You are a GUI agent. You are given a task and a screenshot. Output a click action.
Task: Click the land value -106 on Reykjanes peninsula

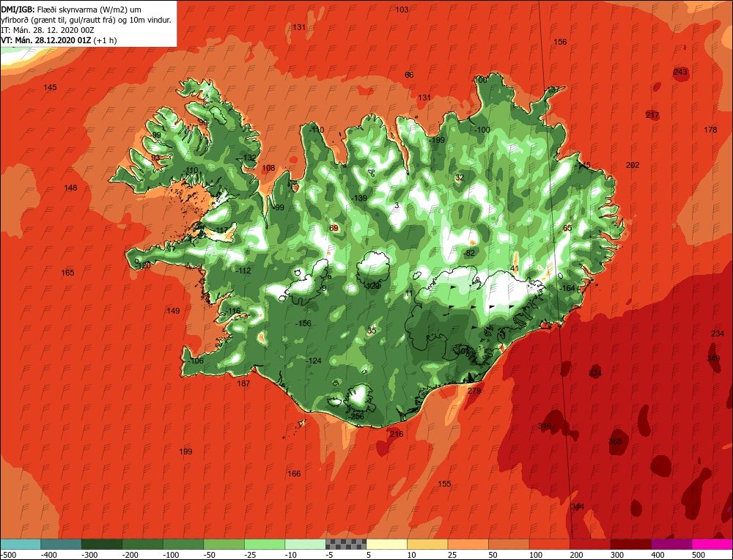(x=195, y=361)
